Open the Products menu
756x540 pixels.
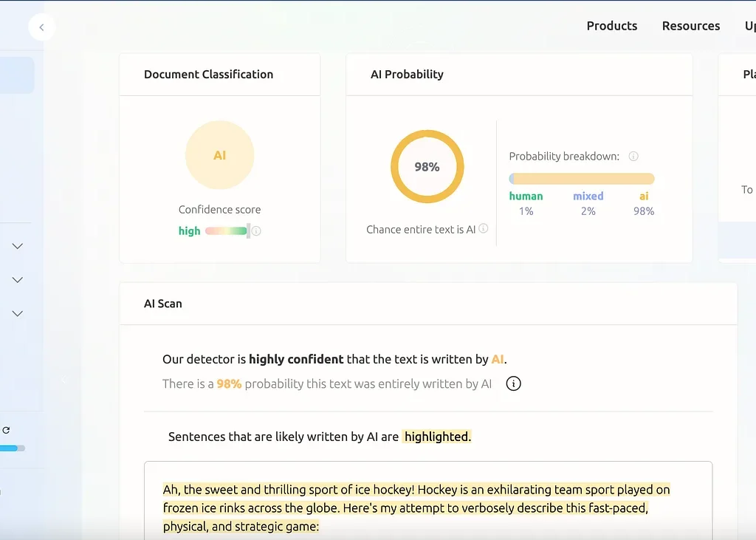612,26
